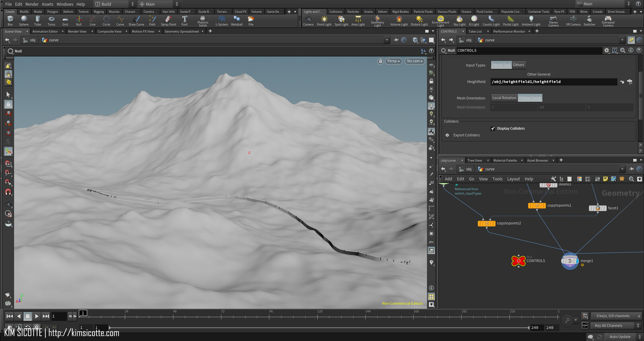Switch to Geometry Spreadsheet tab
The height and width of the screenshot is (341, 644).
click(x=182, y=31)
